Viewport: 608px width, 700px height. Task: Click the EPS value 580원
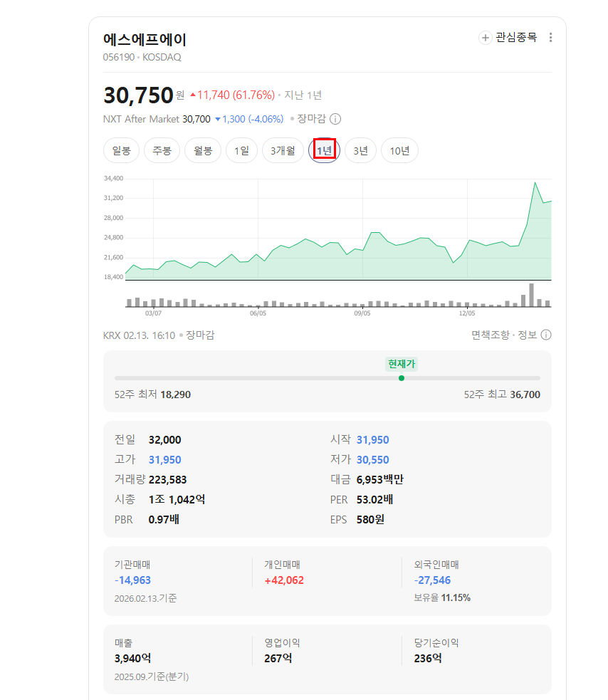[370, 520]
